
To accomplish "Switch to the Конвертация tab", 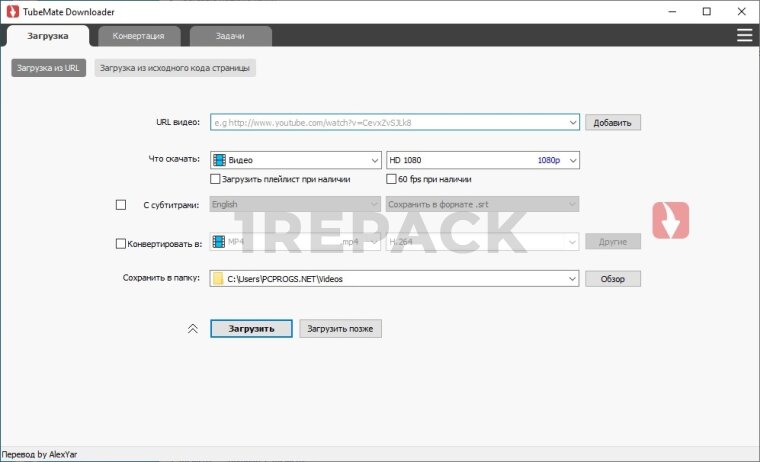I will [139, 36].
